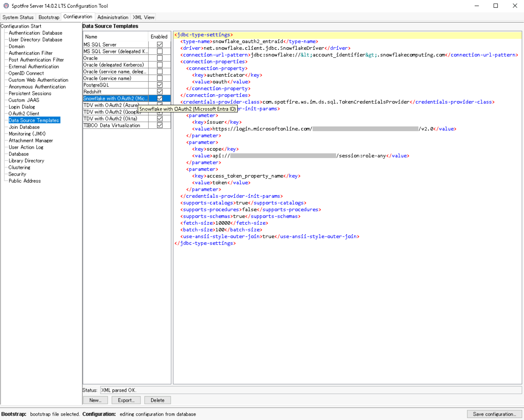
Task: Select TIBCO Data Virtualization row
Action: click(x=115, y=125)
